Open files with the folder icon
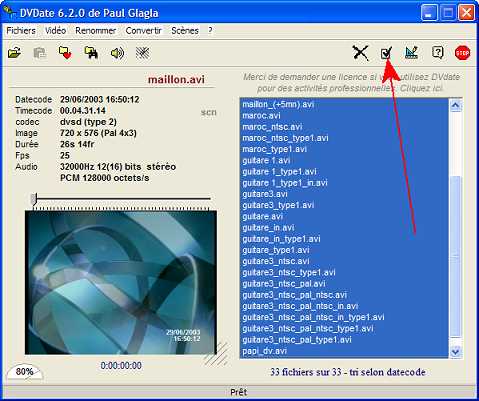Image resolution: width=479 pixels, height=401 pixels. coord(15,53)
